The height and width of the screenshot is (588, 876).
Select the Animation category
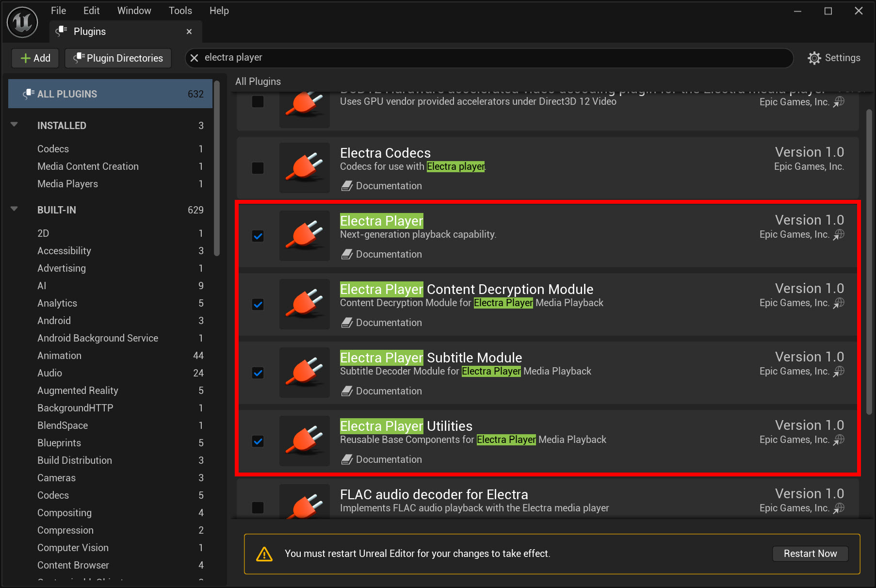(x=110, y=356)
